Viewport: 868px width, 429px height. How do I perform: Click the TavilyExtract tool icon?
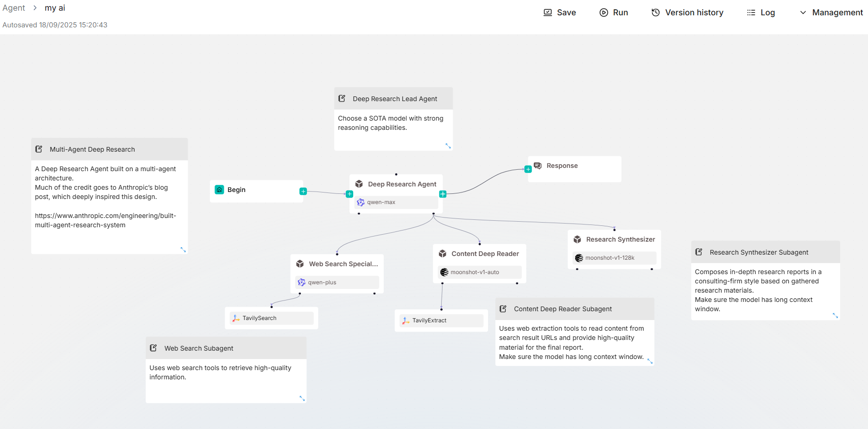[406, 320]
